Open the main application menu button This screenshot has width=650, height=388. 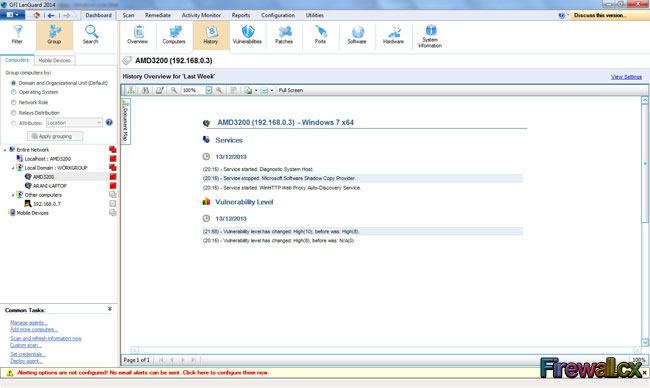point(12,15)
